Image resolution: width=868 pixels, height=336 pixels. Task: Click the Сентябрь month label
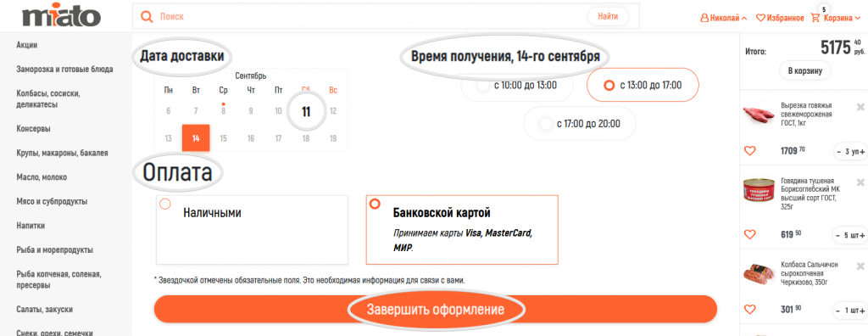tap(251, 76)
